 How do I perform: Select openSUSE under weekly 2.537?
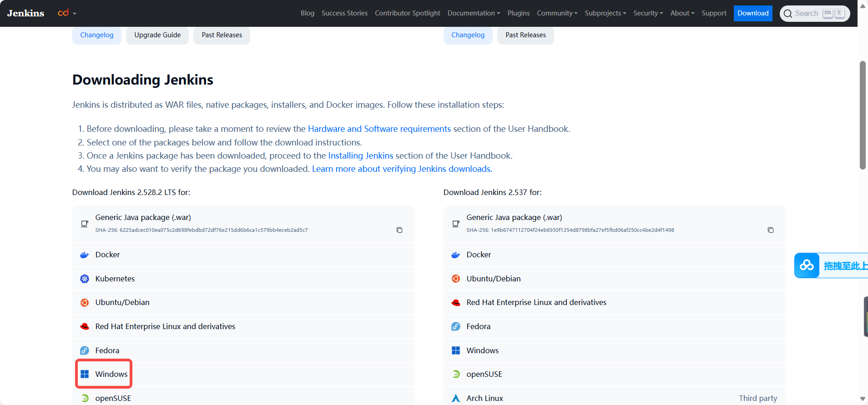point(615,374)
